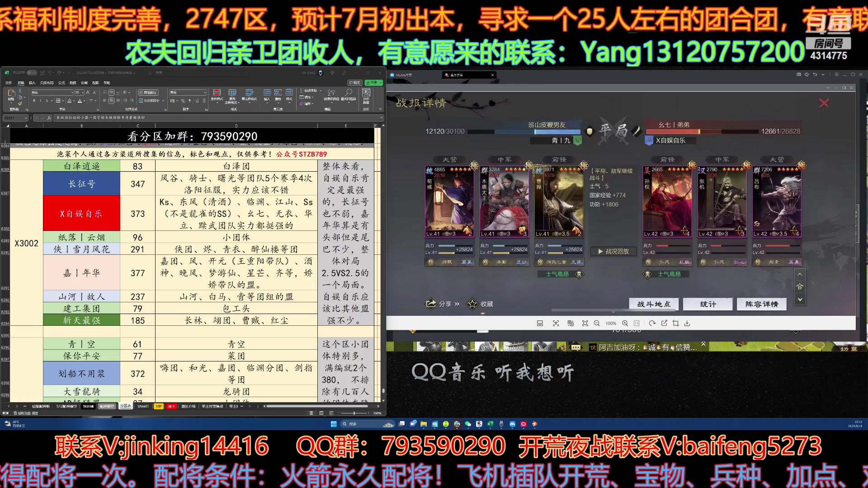Click the volume icon in MuMu title bar

click(807, 75)
